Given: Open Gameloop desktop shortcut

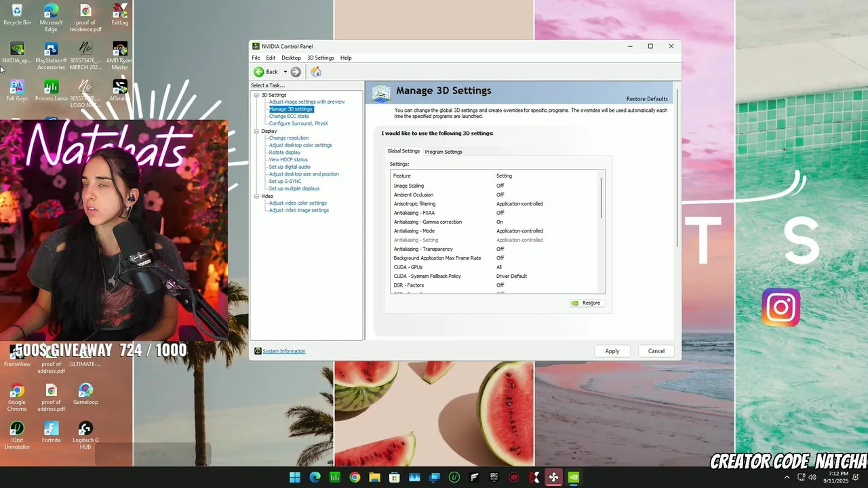Looking at the screenshot, I should tap(85, 394).
